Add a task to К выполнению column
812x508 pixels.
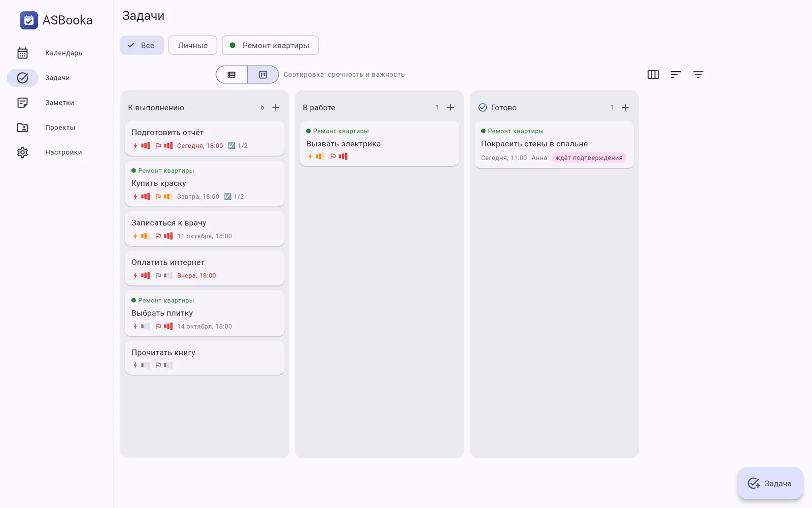276,107
